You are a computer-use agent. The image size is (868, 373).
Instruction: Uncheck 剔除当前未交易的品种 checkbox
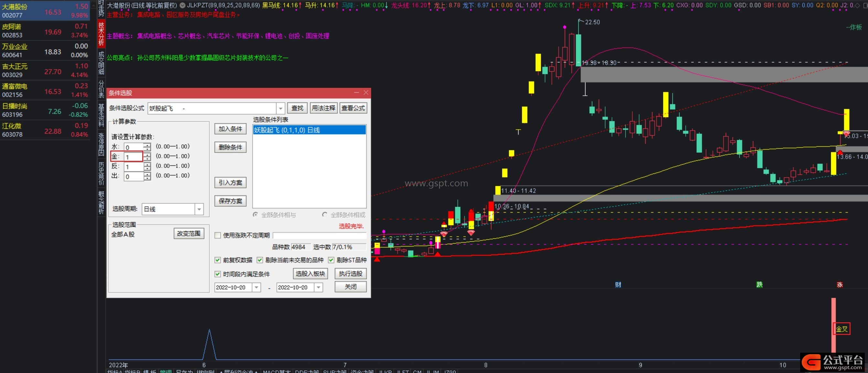point(260,260)
